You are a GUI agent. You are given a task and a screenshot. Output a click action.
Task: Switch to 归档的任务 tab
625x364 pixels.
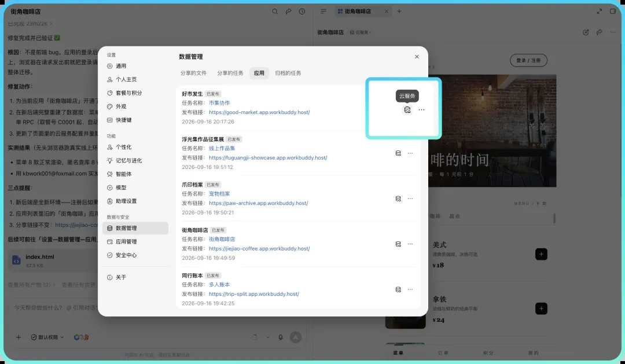[288, 73]
